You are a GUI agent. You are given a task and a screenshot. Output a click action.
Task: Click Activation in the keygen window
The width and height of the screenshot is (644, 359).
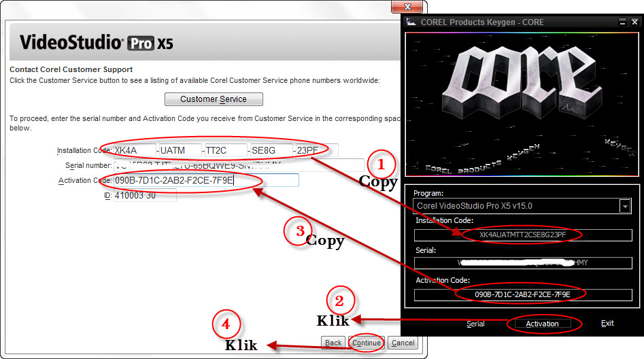click(542, 324)
